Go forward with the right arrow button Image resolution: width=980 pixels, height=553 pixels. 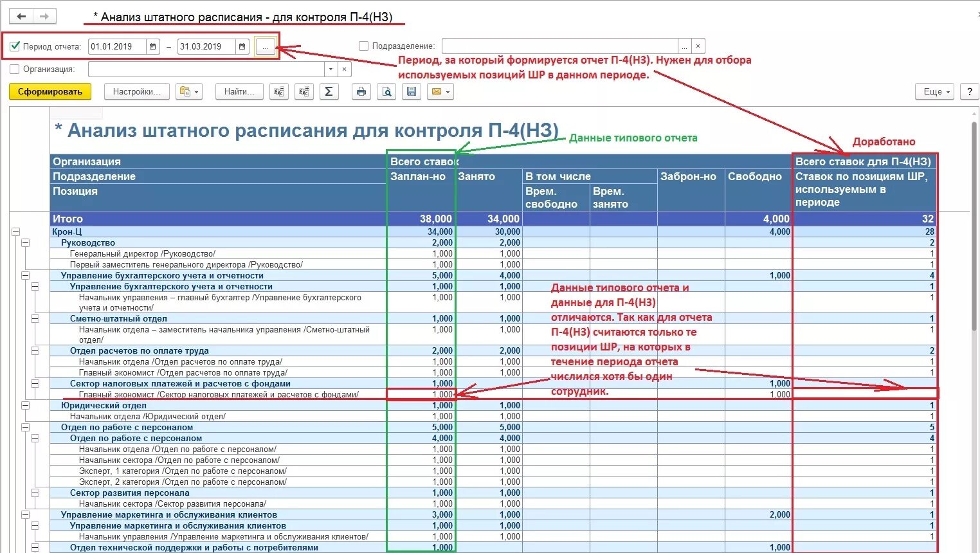point(44,16)
